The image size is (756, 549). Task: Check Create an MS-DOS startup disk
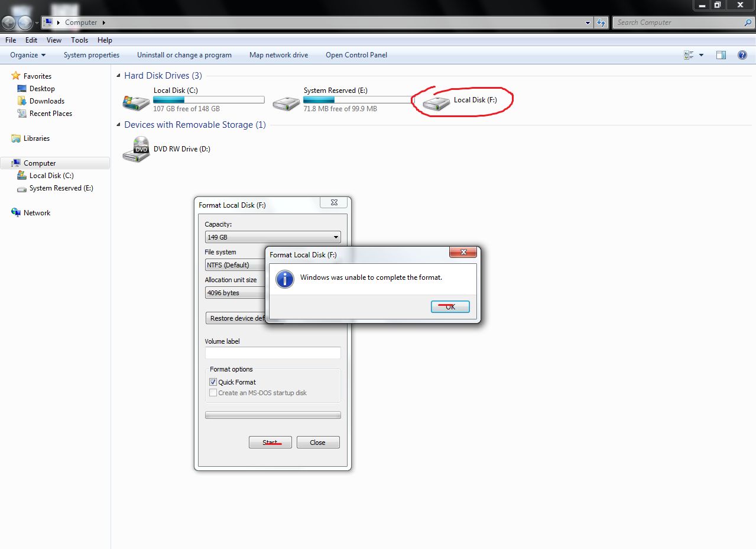[213, 393]
